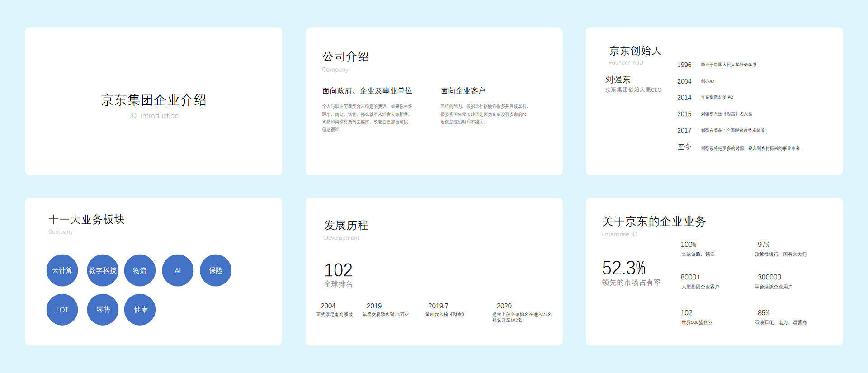The height and width of the screenshot is (373, 868).
Task: Click the 京东创始人 heading
Action: pyautogui.click(x=635, y=51)
